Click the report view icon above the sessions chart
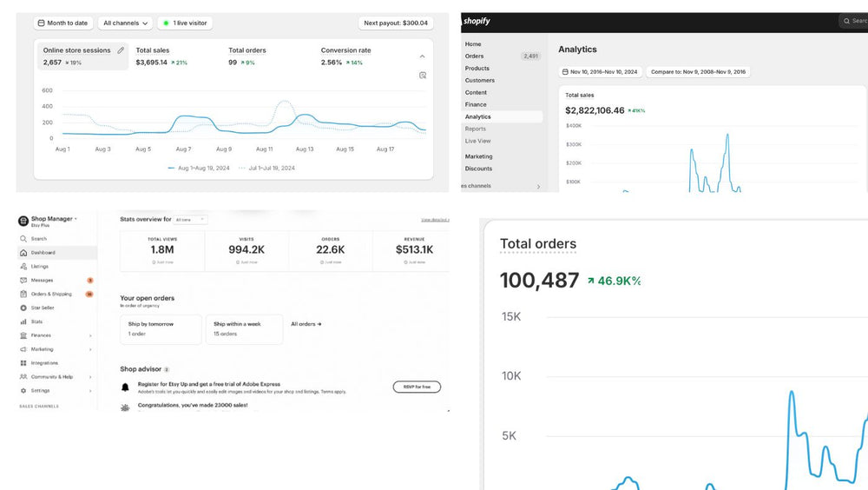 pyautogui.click(x=423, y=76)
